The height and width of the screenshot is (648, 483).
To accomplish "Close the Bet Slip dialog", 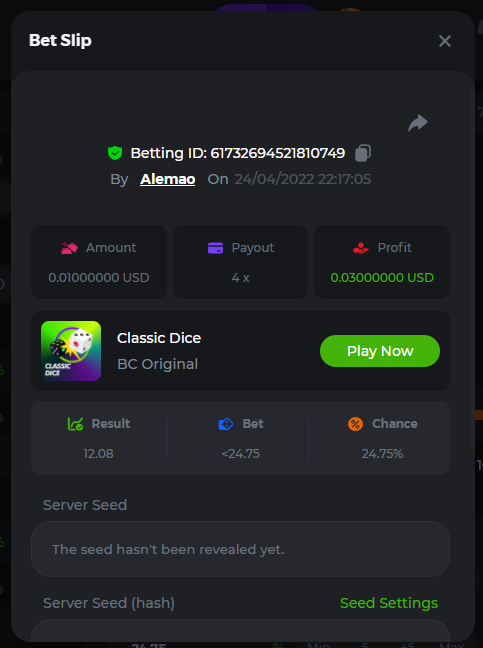I will pyautogui.click(x=445, y=41).
